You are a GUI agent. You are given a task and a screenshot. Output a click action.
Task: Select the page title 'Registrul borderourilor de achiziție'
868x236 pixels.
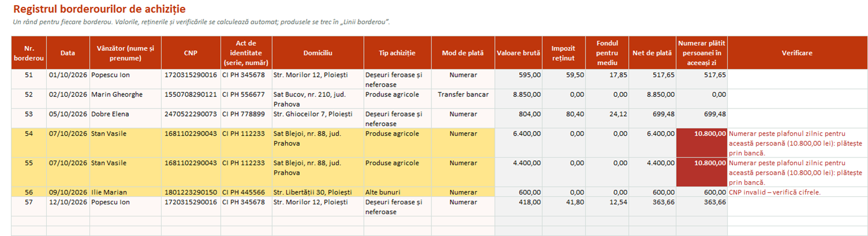tap(99, 9)
